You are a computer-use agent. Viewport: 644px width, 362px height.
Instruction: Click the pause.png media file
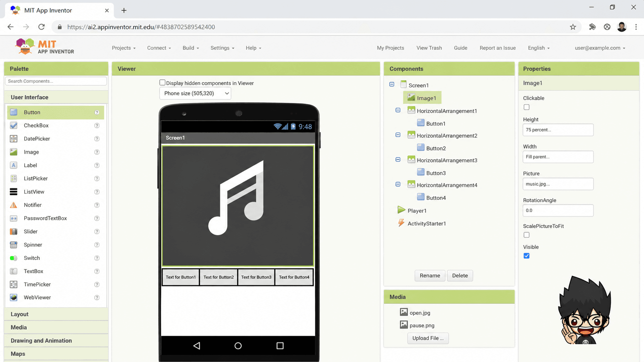422,325
